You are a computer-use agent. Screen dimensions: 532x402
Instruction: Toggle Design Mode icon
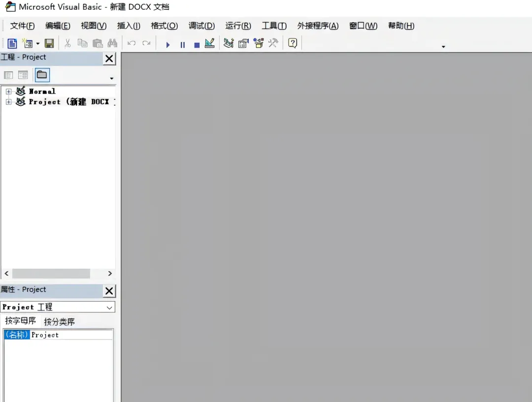click(x=210, y=43)
